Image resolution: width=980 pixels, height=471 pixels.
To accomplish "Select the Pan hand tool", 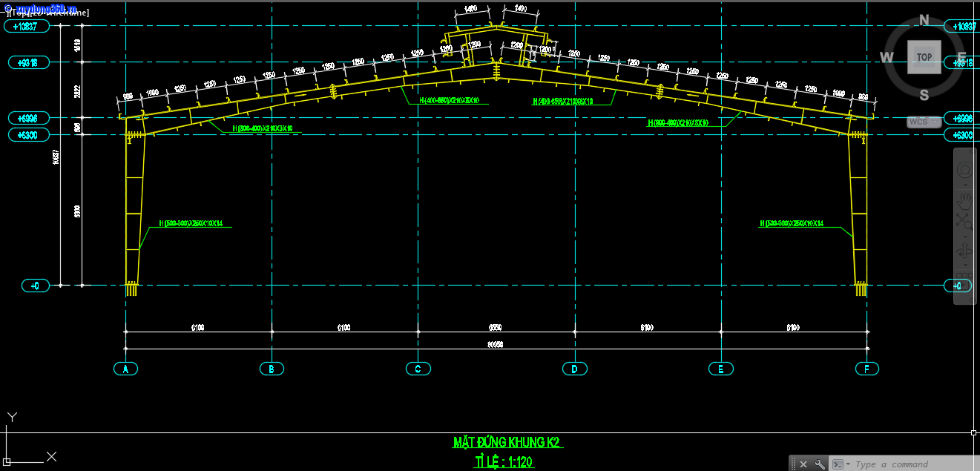I will tap(964, 197).
